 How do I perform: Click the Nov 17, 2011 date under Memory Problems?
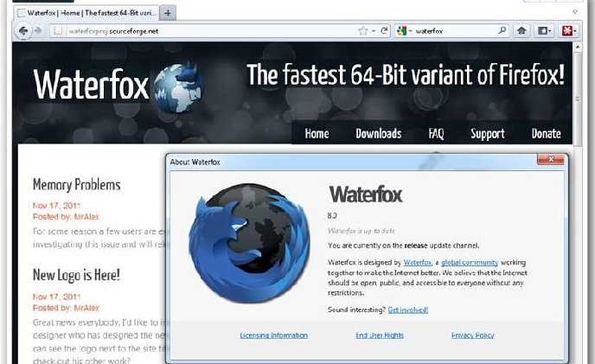tap(56, 206)
